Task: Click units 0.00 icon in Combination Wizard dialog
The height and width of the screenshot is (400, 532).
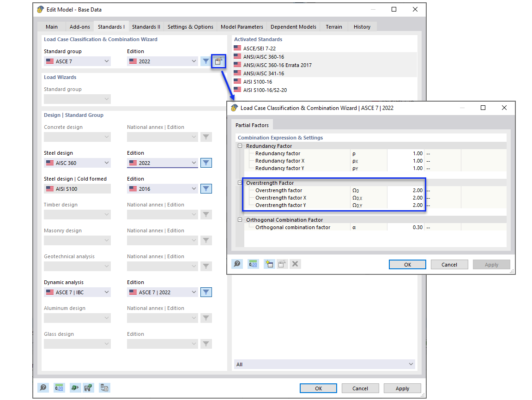Action: pos(253,264)
